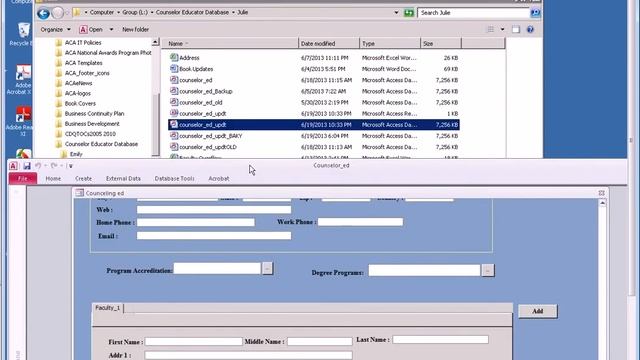Switch to the Acrobat ribbon tab
640x360 pixels.
pos(219,179)
